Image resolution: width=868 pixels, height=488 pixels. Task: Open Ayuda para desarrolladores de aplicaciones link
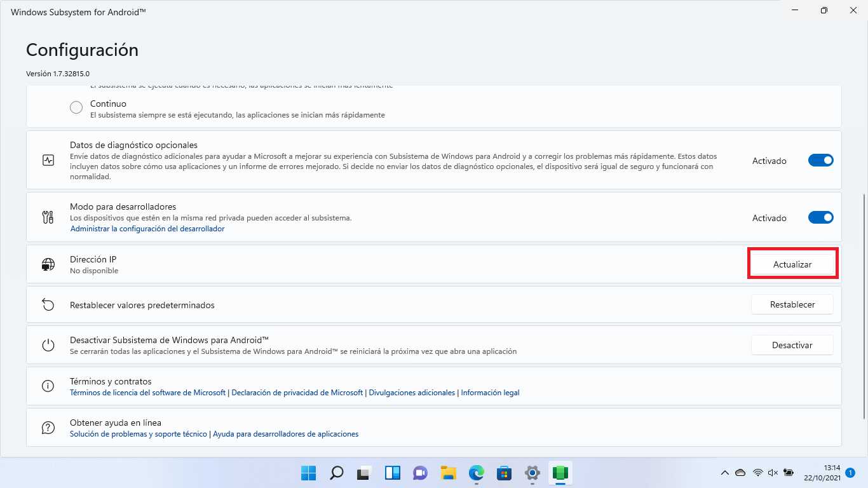pyautogui.click(x=285, y=434)
